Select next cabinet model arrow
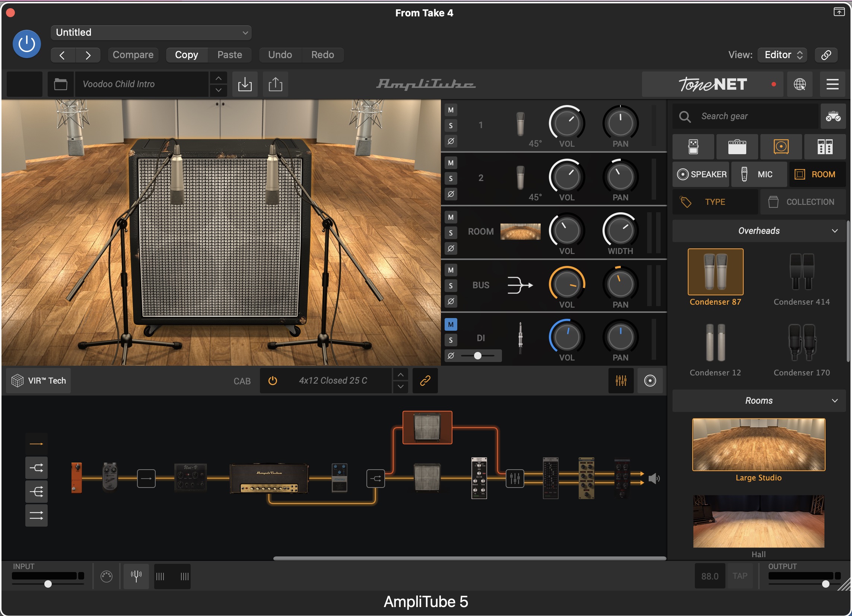The height and width of the screenshot is (616, 852). [400, 387]
